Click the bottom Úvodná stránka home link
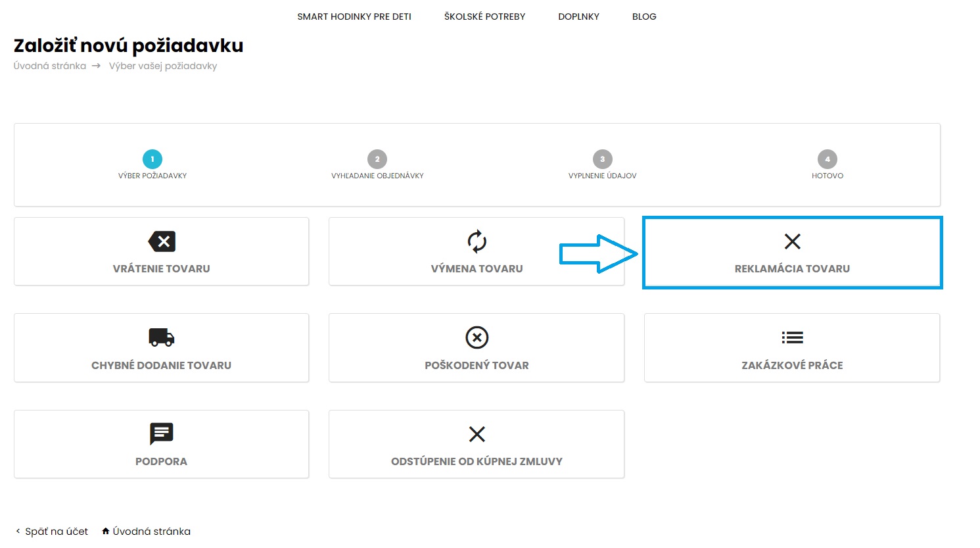 [151, 532]
